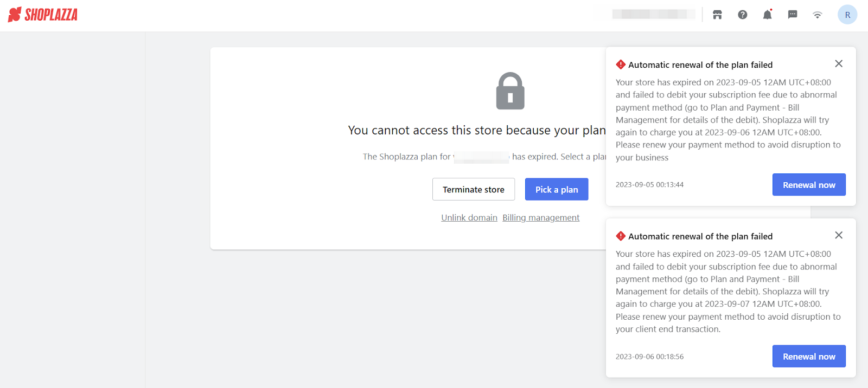Click the Pick a plan button
This screenshot has width=868, height=388.
tap(557, 189)
